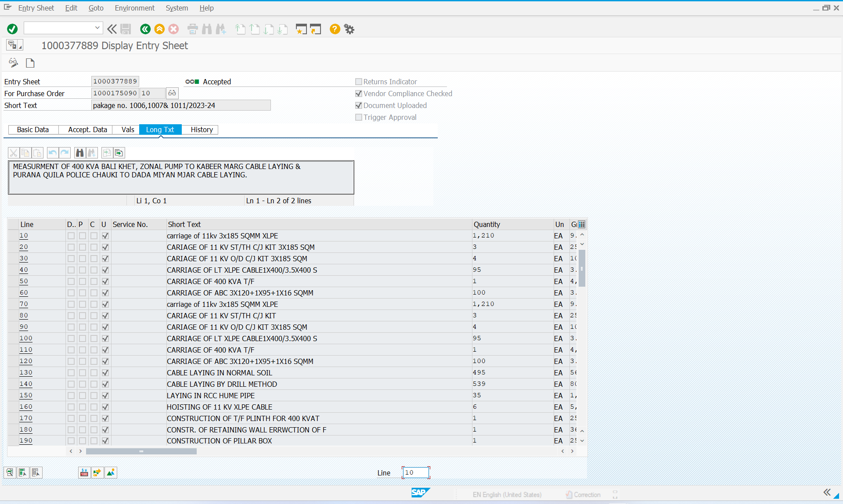Toggle the Trigger Approval checkbox
This screenshot has width=843, height=504.
point(359,117)
